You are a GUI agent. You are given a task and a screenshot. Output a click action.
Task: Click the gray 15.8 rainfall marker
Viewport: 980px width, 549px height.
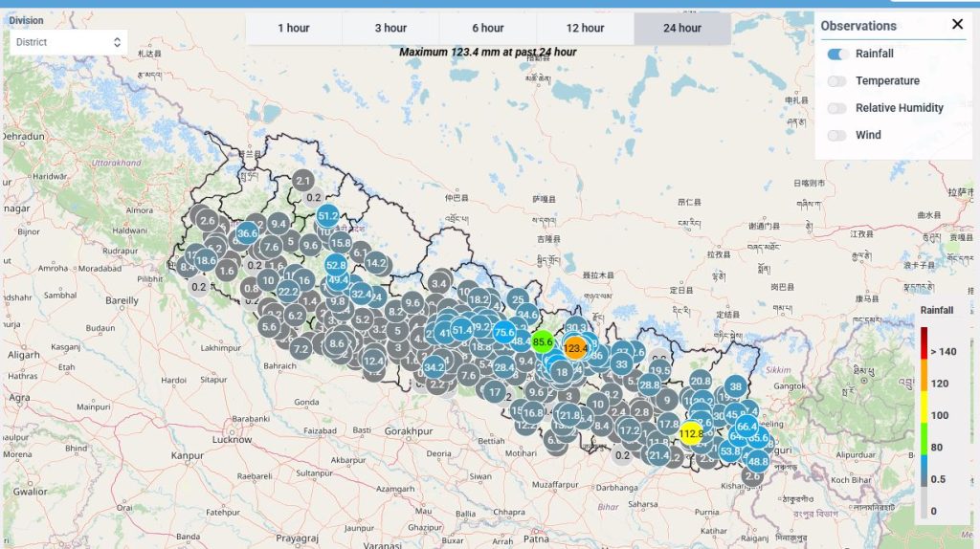(x=341, y=243)
